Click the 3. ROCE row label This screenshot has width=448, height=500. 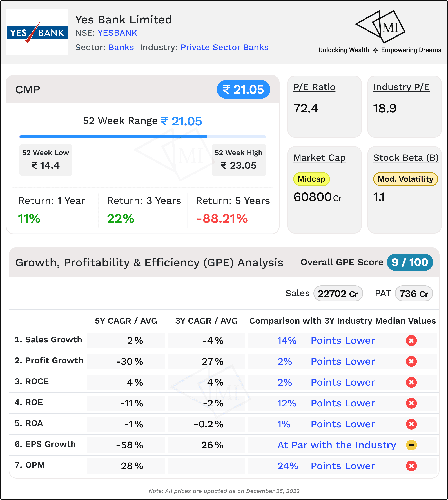pos(32,381)
